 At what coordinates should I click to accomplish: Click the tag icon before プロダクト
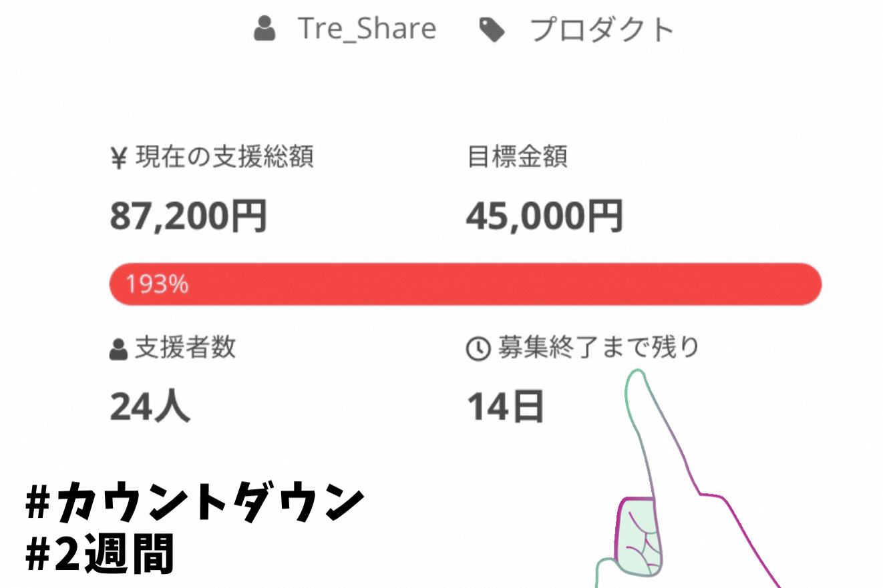coord(493,30)
